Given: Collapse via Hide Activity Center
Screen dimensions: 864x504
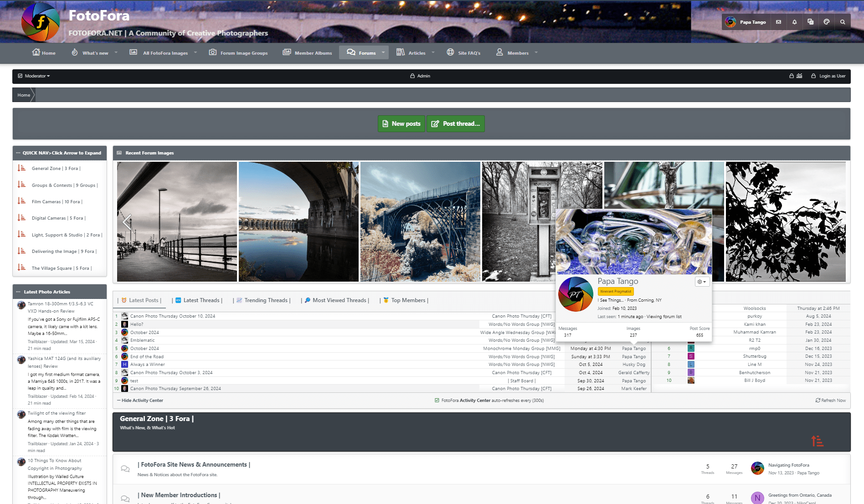Looking at the screenshot, I should click(140, 401).
